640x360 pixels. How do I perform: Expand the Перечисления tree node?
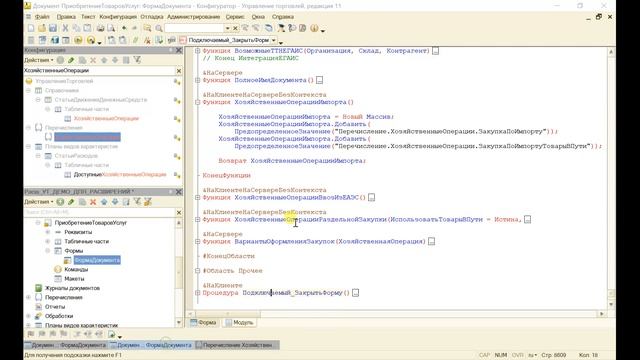click(x=29, y=297)
